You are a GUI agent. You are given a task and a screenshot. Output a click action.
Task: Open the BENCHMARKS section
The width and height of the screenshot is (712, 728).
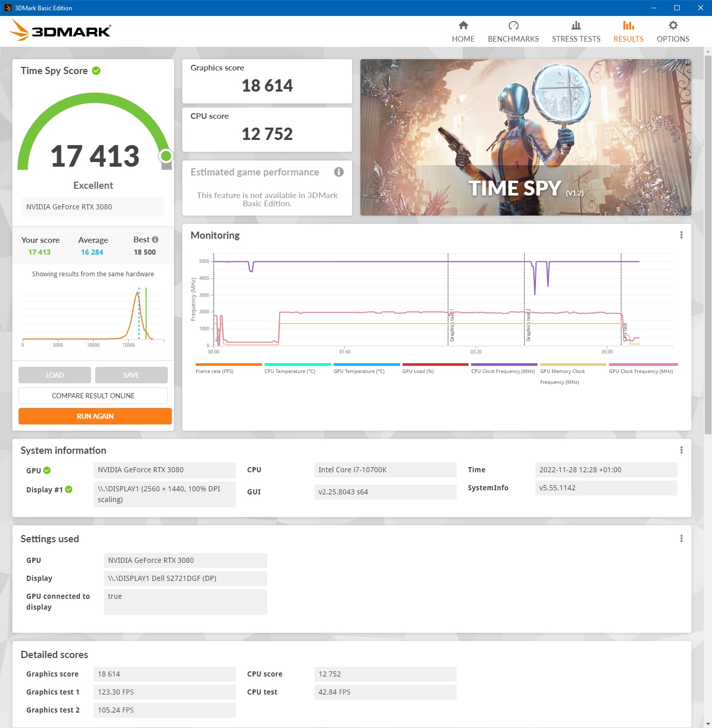(513, 31)
